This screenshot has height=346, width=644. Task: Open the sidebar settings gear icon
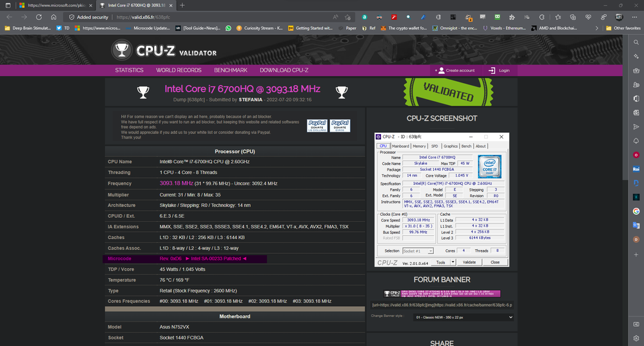(636, 338)
